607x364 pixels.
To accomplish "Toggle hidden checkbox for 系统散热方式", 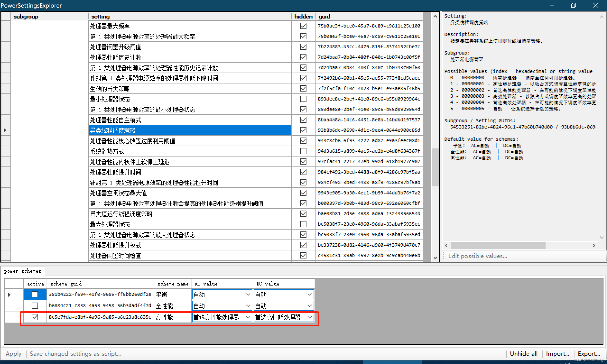I will click(303, 151).
